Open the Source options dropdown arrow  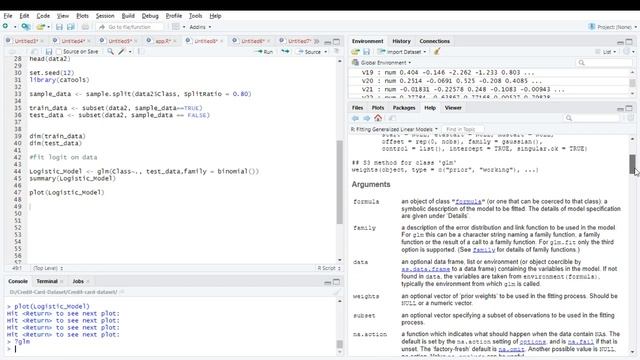[x=326, y=52]
